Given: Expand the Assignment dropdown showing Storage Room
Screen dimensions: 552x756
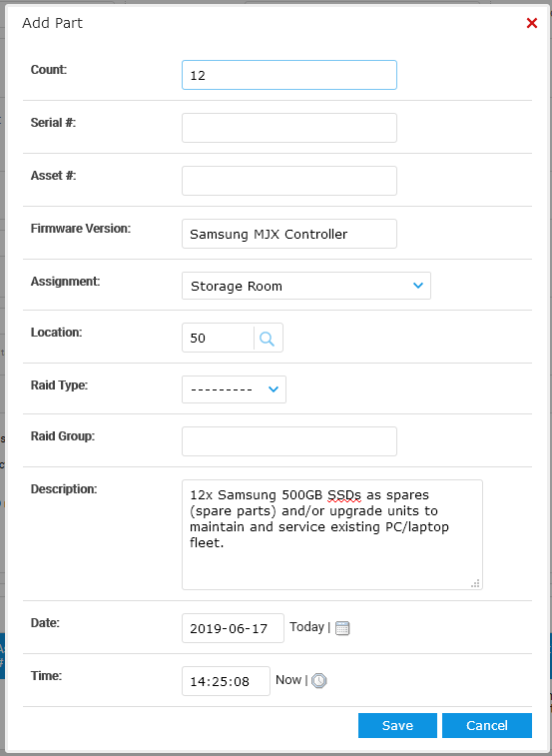Looking at the screenshot, I should 306,286.
